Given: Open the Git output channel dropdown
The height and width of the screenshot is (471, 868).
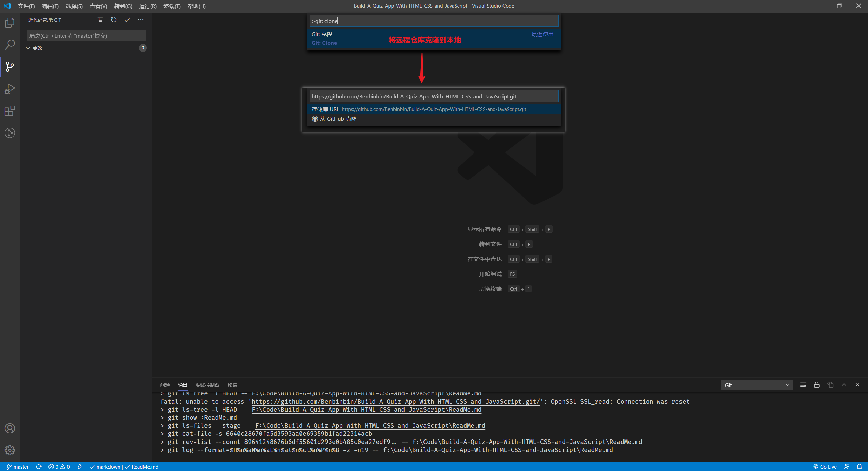Looking at the screenshot, I should tap(757, 385).
